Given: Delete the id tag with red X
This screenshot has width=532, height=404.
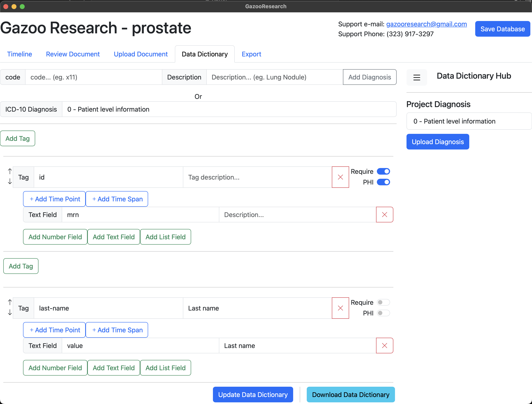Looking at the screenshot, I should [x=340, y=177].
